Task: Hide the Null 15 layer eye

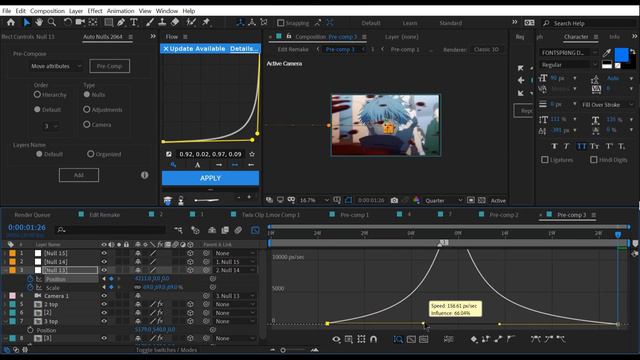Action: pos(104,253)
